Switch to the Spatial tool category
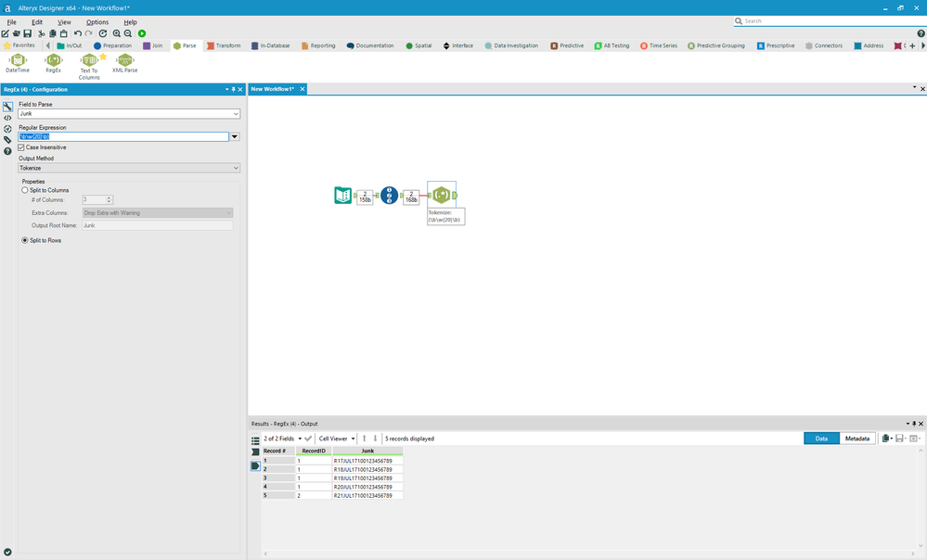 coord(418,45)
